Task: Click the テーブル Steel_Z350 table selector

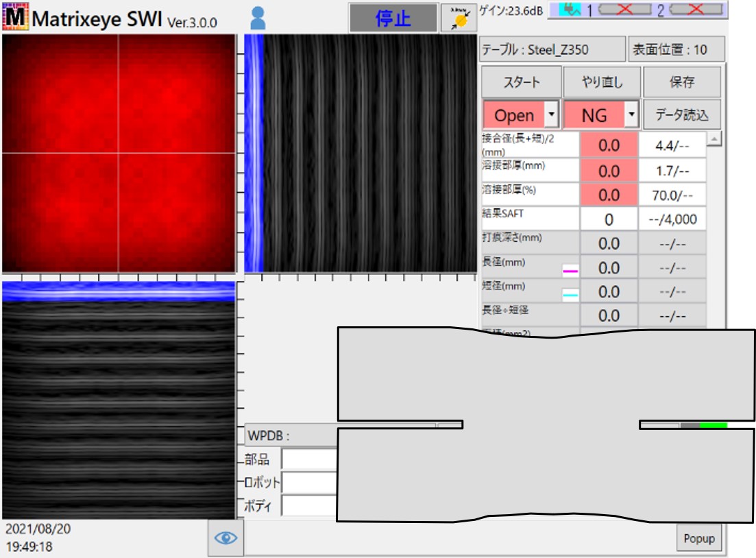Action: coord(552,49)
